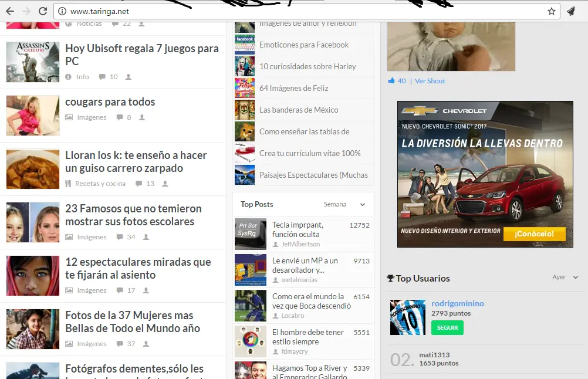
Task: Click the red-scarf eyes thumbnail
Action: click(33, 276)
